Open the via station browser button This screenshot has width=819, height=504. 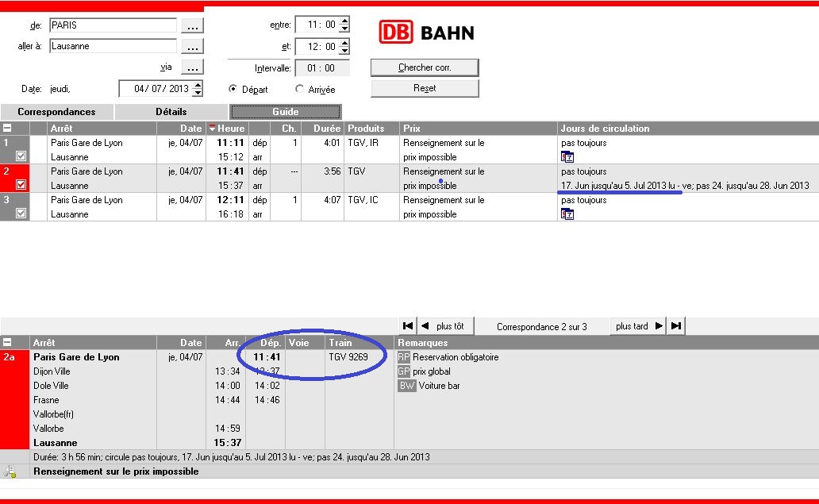tap(192, 67)
